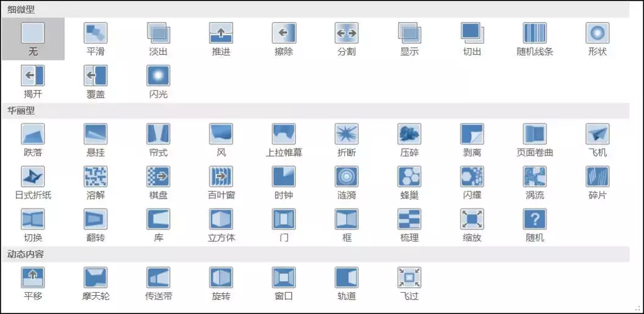Choose the 折断 fracture transition
This screenshot has height=314, width=644.
pyautogui.click(x=347, y=140)
